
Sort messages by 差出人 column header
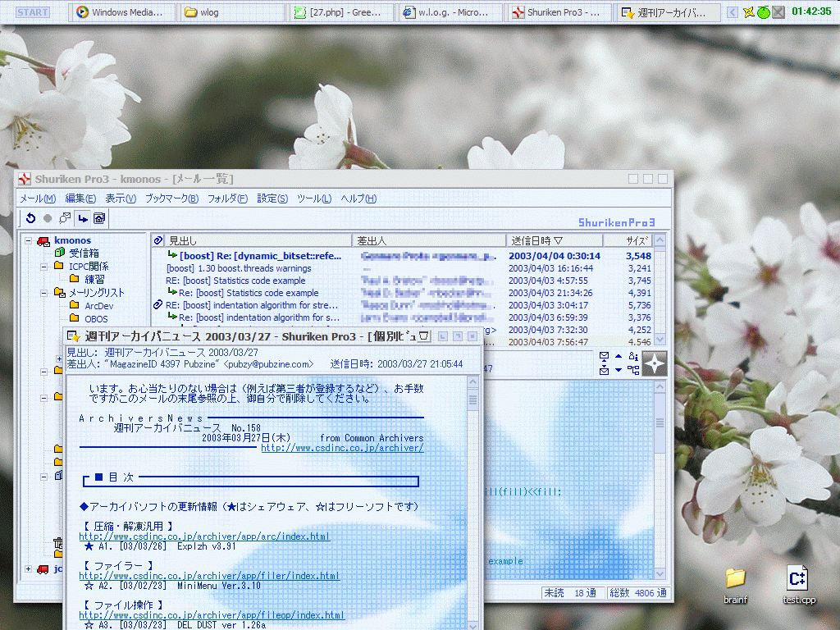tap(428, 240)
